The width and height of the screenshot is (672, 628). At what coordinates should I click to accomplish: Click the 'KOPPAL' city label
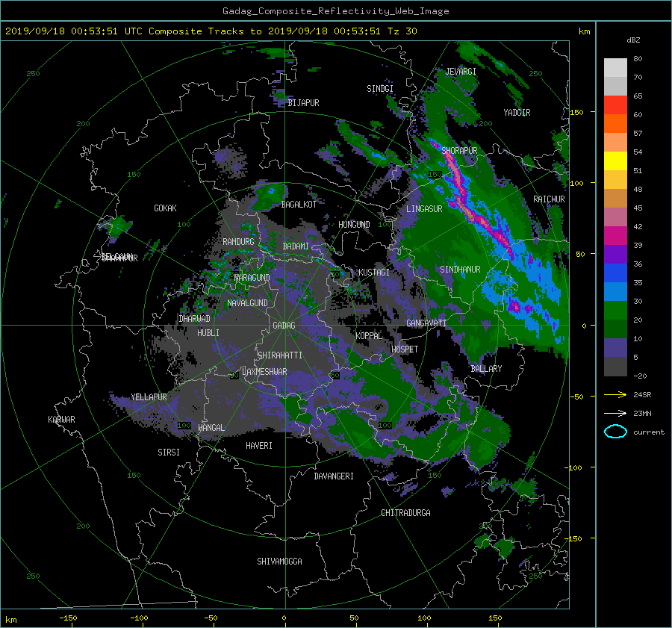coord(369,335)
